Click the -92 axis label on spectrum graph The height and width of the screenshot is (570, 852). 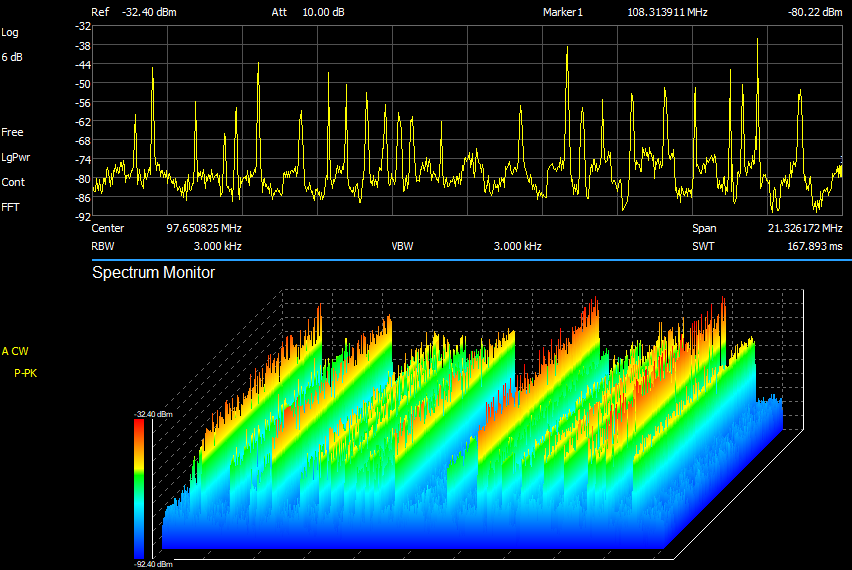83,216
